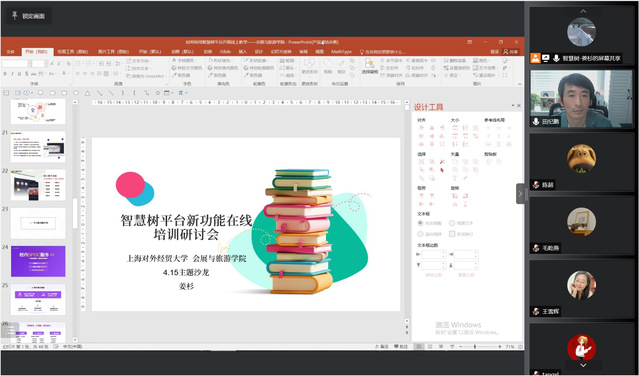
Task: Pick the star shape in the shapes toolbar
Action: 158,93
